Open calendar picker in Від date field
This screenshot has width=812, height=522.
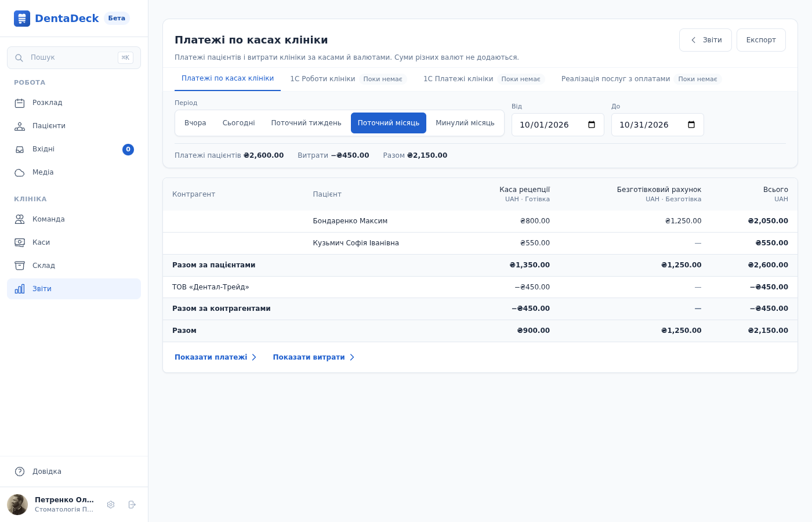[x=592, y=125]
